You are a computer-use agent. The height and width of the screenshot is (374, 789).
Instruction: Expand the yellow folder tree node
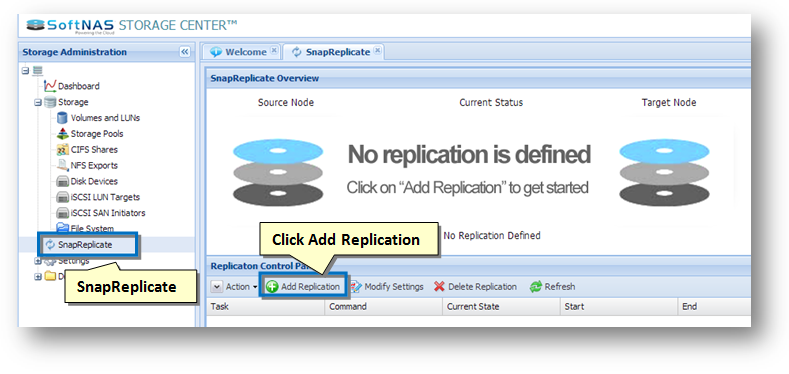tap(38, 276)
